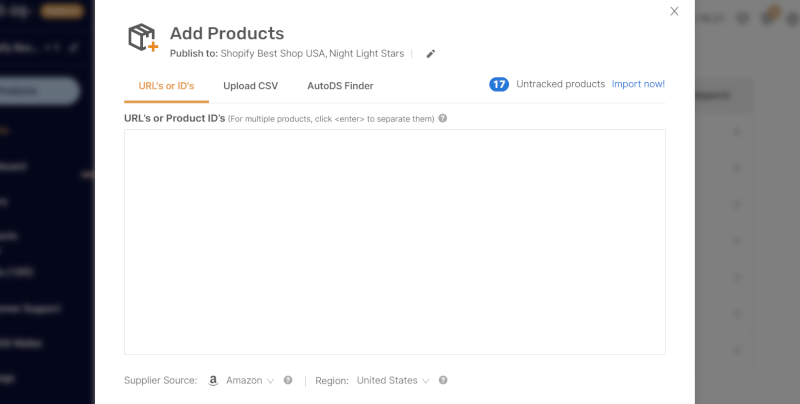Edit the Publish to stores with the pencil icon
The width and height of the screenshot is (800, 404).
click(431, 54)
